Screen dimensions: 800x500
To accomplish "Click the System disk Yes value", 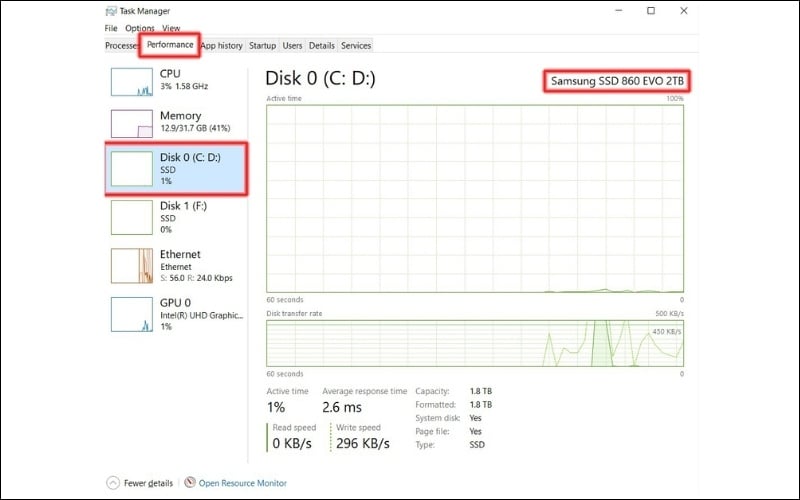I will [x=476, y=418].
